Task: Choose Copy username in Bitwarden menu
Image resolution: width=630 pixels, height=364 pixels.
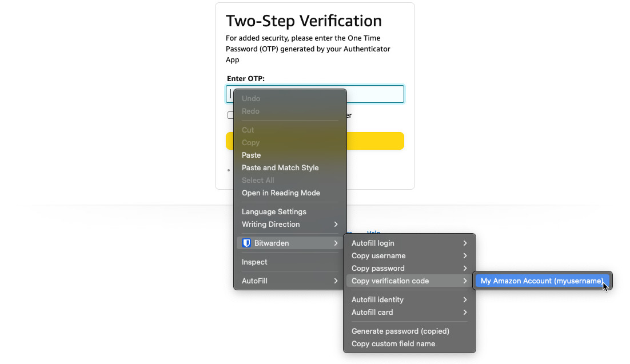Action: [378, 255]
